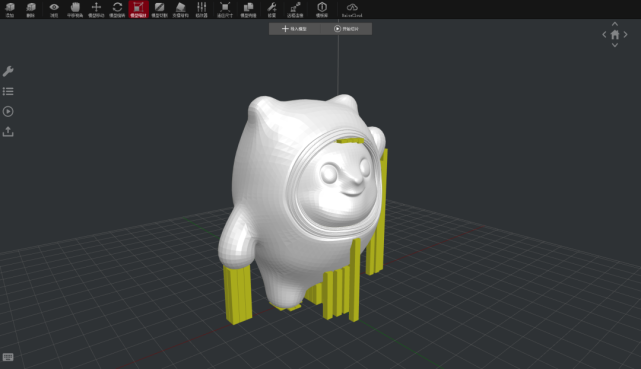This screenshot has height=369, width=641.
Task: Select the Add model tool icon
Action: click(x=10, y=9)
